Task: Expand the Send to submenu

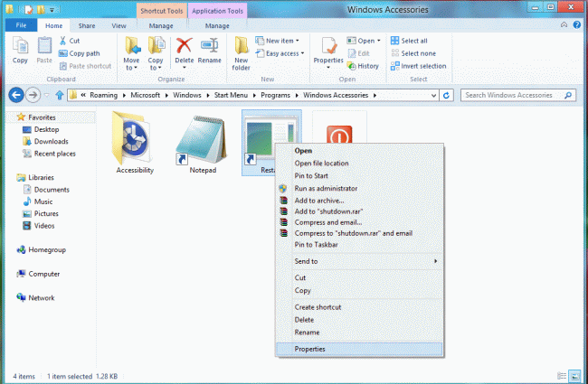Action: pyautogui.click(x=359, y=261)
